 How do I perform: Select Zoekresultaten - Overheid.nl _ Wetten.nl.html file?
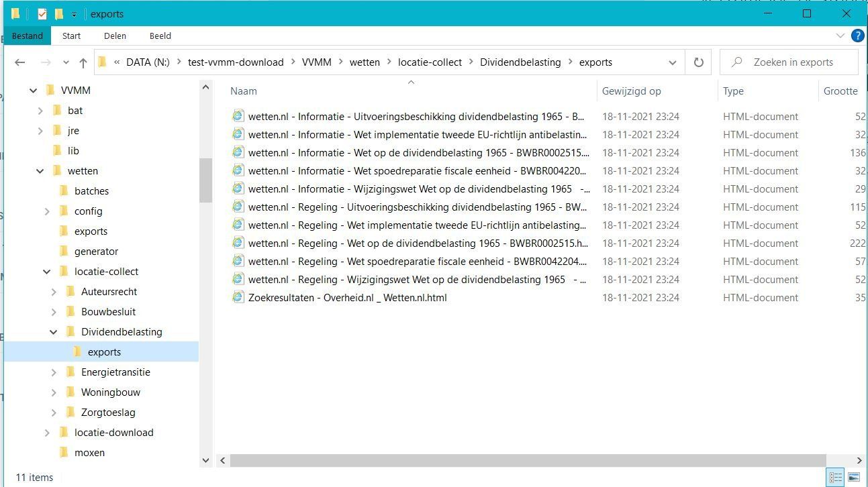[347, 298]
